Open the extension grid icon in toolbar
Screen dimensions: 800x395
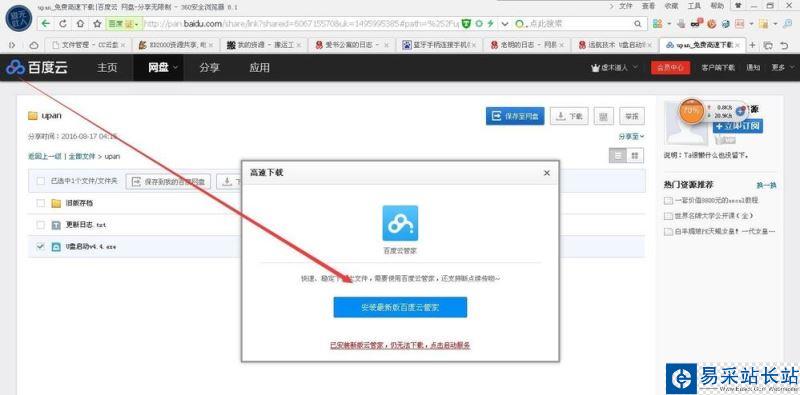point(658,23)
